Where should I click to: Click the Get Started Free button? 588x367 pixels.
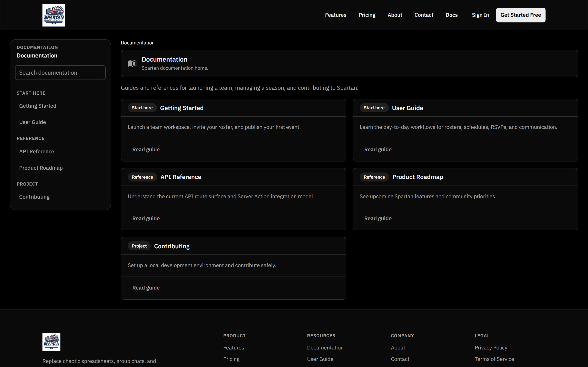pos(521,15)
